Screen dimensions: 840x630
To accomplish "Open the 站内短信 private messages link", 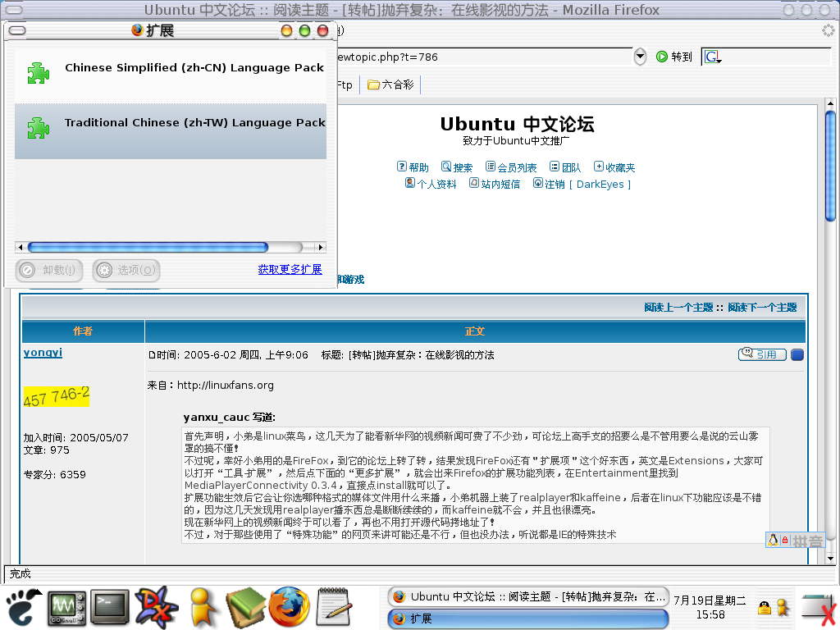I will (495, 184).
